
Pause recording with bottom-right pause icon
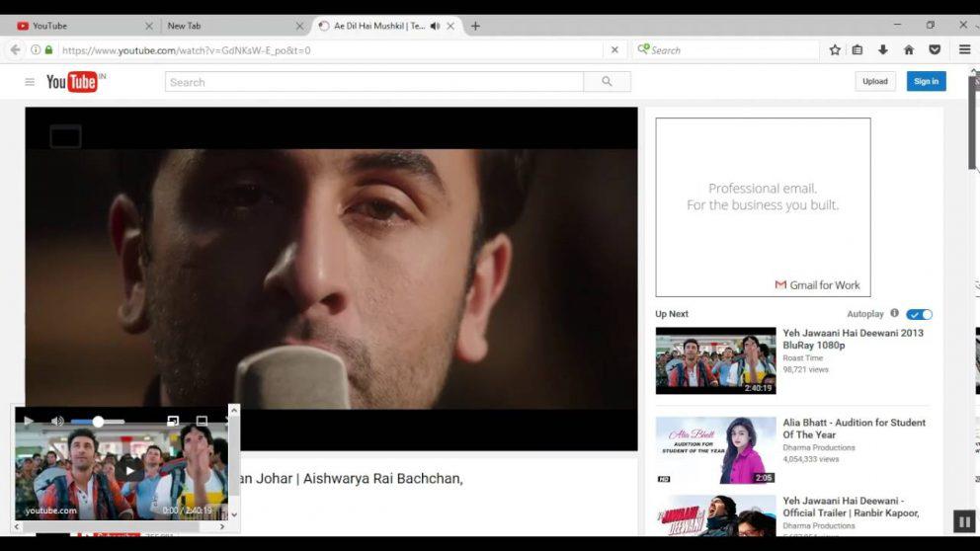pos(964,521)
